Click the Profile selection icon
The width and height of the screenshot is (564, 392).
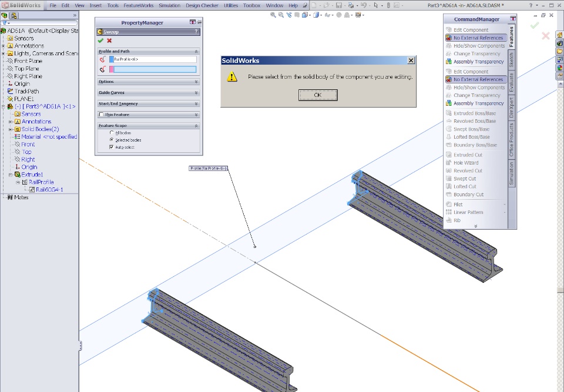tap(103, 59)
